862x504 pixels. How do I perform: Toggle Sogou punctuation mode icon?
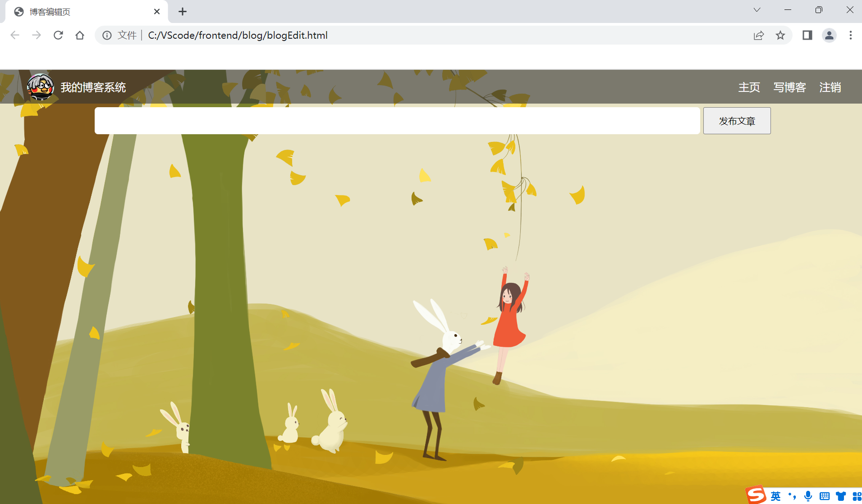pyautogui.click(x=792, y=496)
